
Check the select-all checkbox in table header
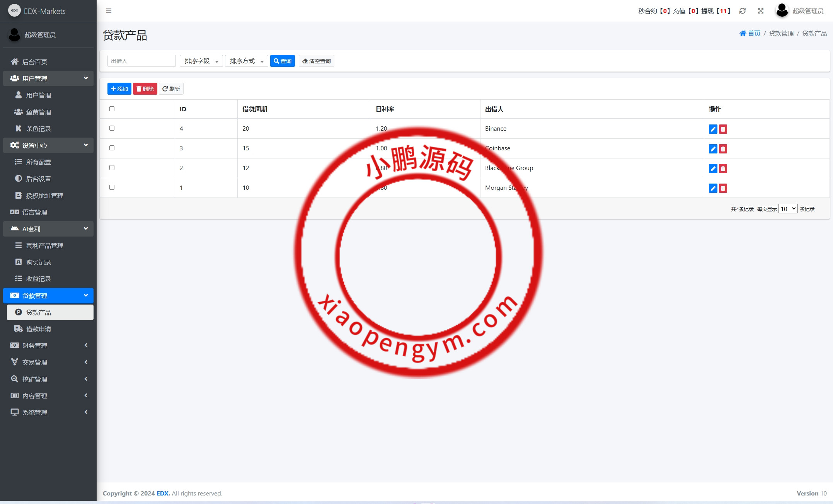[x=112, y=109]
